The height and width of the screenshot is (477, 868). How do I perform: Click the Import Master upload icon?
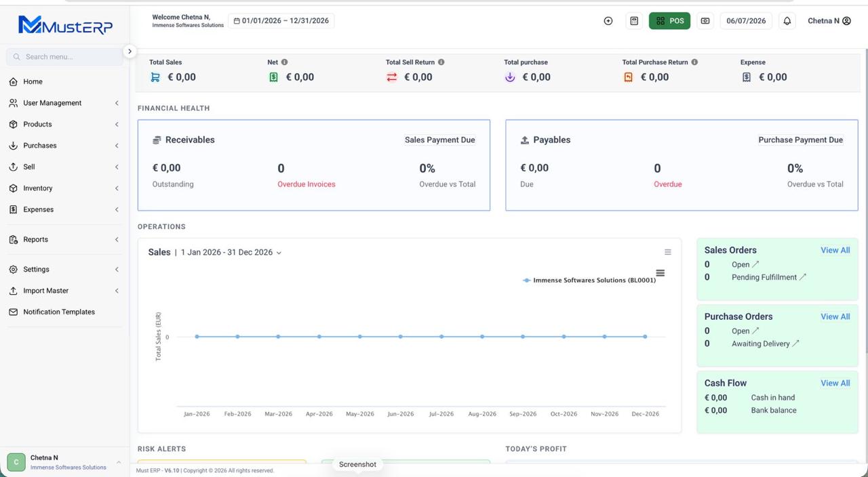coord(13,291)
